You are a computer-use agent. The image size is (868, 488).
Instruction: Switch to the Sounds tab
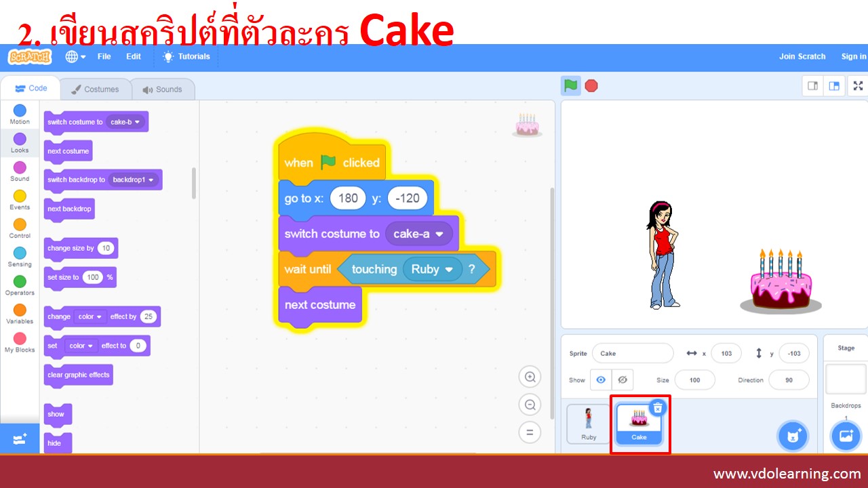click(x=163, y=89)
